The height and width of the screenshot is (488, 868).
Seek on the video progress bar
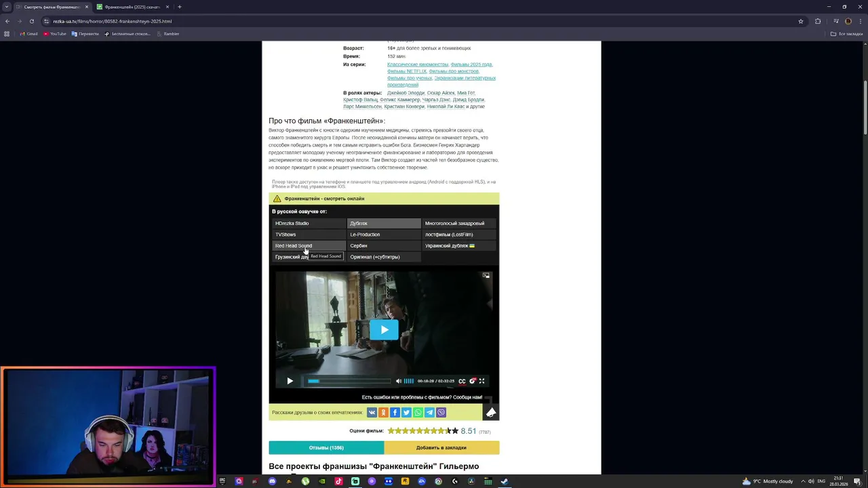349,381
